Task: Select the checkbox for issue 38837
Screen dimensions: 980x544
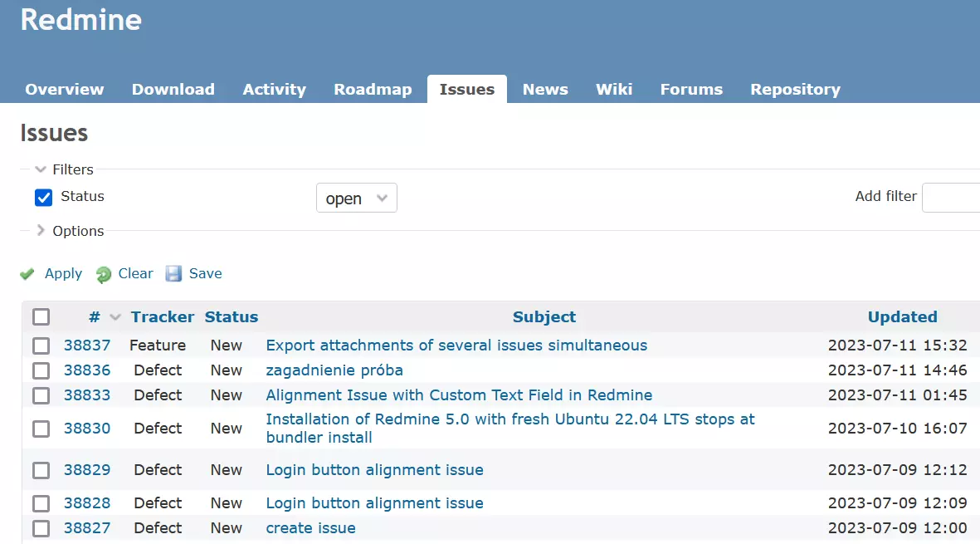Action: point(41,346)
